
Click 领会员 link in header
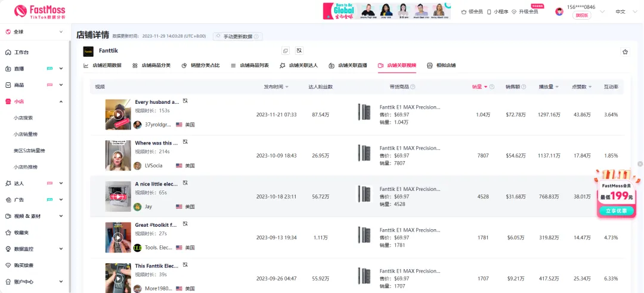click(x=472, y=12)
